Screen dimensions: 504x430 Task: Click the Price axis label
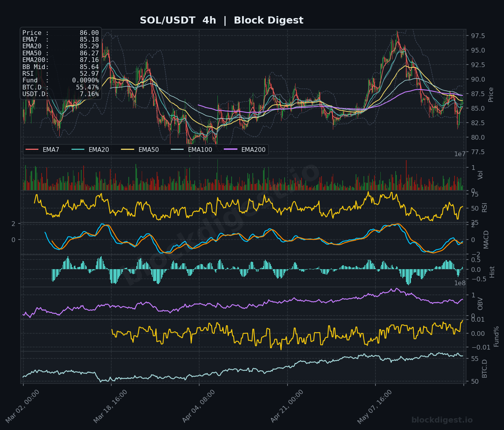point(491,95)
